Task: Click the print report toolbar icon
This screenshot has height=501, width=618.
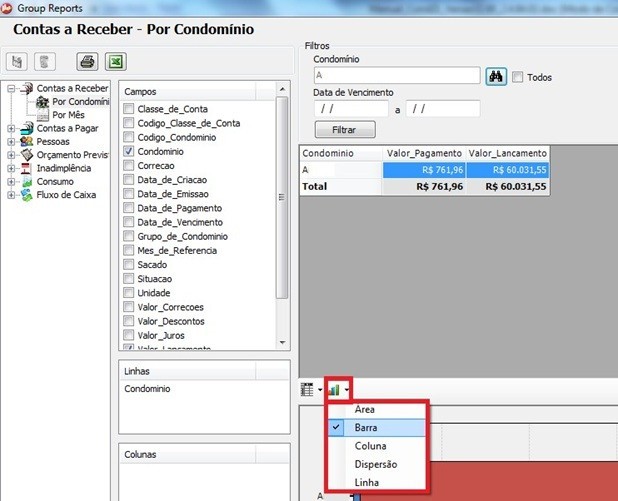Action: point(87,61)
